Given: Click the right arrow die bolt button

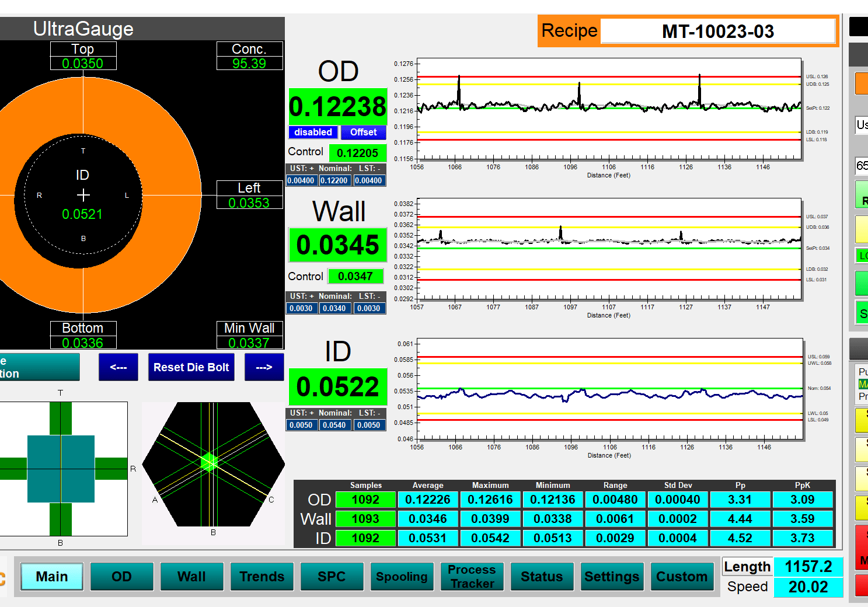Looking at the screenshot, I should pos(264,367).
